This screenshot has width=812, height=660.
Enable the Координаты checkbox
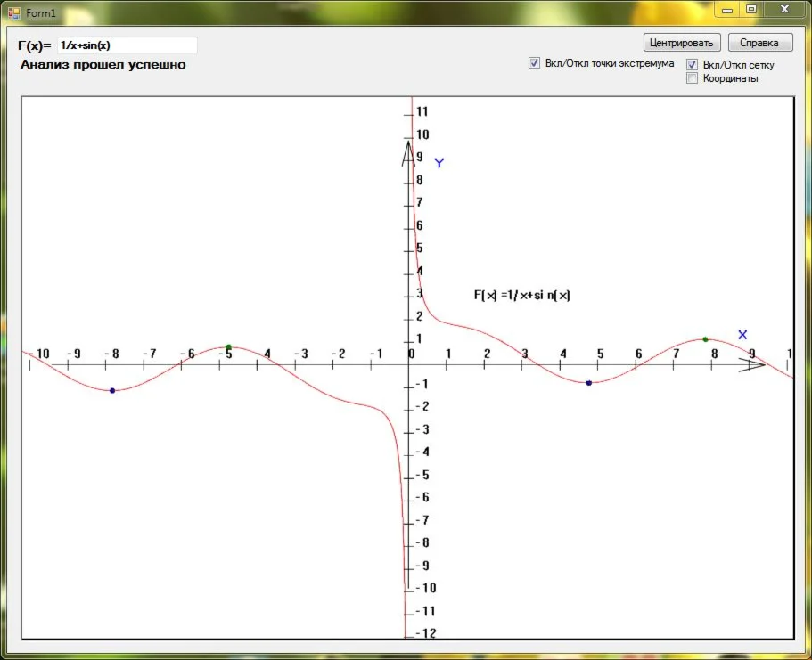click(692, 78)
